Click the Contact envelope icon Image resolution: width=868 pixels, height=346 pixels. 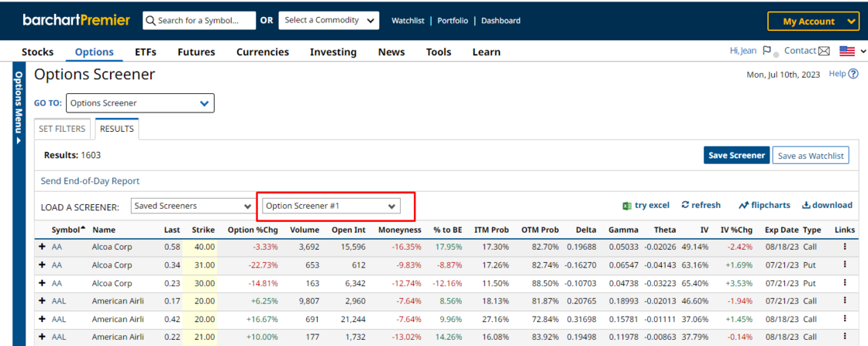(x=824, y=51)
